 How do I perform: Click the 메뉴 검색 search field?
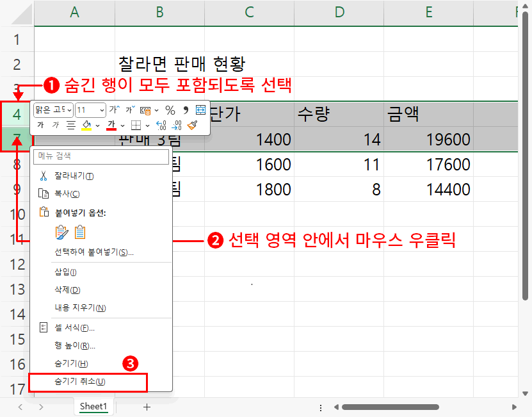coord(101,156)
